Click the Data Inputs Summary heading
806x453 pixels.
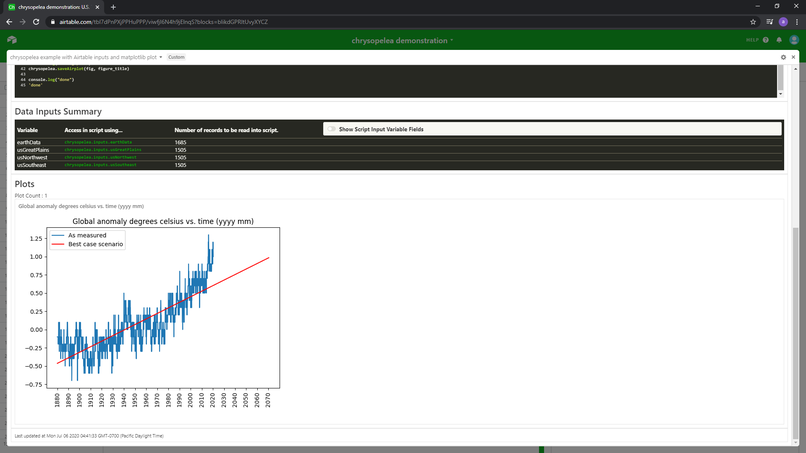click(x=58, y=112)
